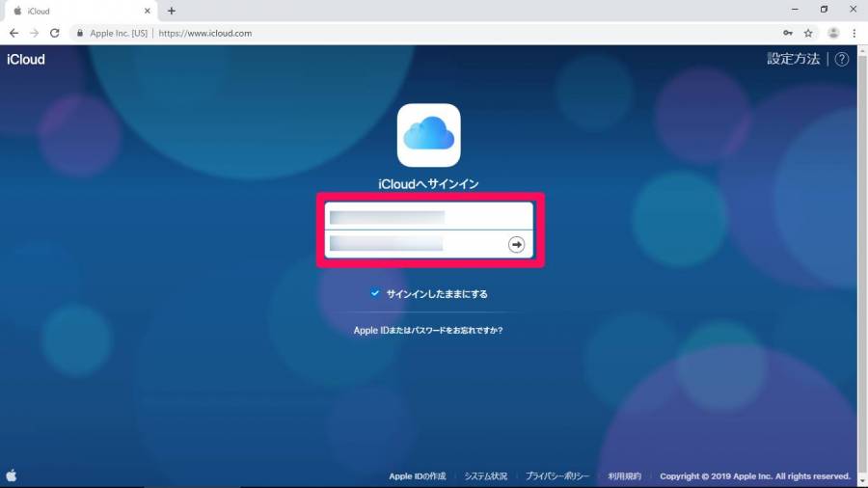Open the Chrome profile avatar
The height and width of the screenshot is (488, 868).
pyautogui.click(x=833, y=33)
